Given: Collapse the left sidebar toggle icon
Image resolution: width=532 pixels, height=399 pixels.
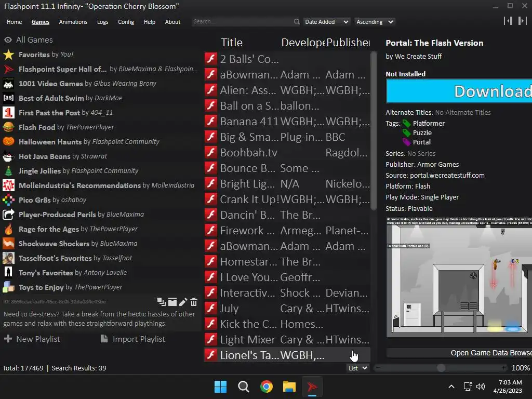Looking at the screenshot, I should pos(508,21).
